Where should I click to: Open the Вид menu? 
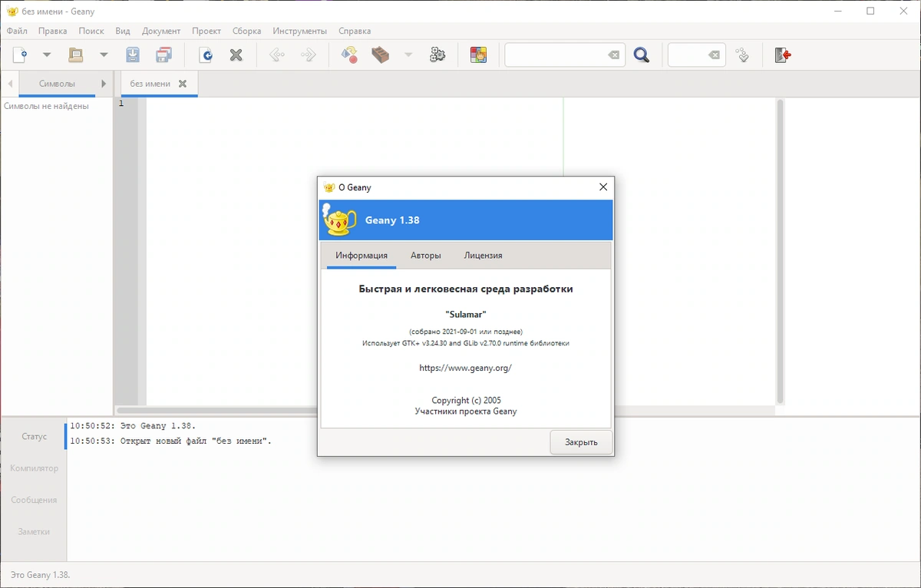123,31
